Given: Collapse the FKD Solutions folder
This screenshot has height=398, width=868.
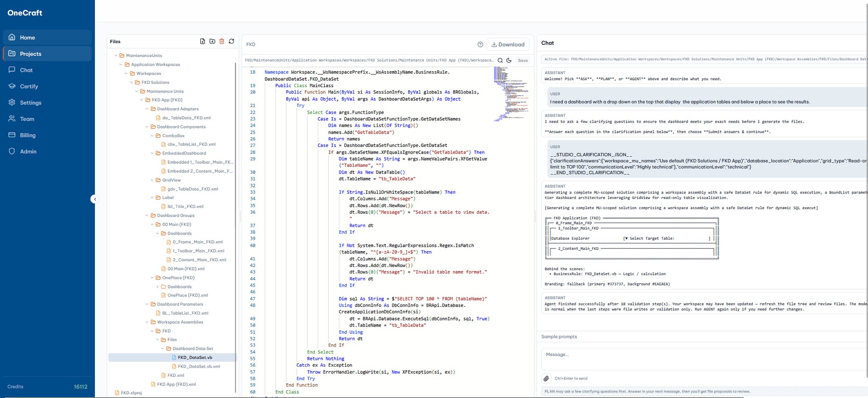Looking at the screenshot, I should tap(131, 82).
